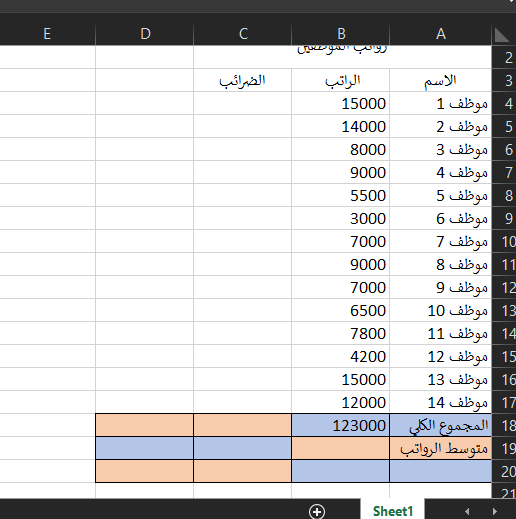This screenshot has width=516, height=519.
Task: Select the موظف 2 cell
Action: click(441, 127)
